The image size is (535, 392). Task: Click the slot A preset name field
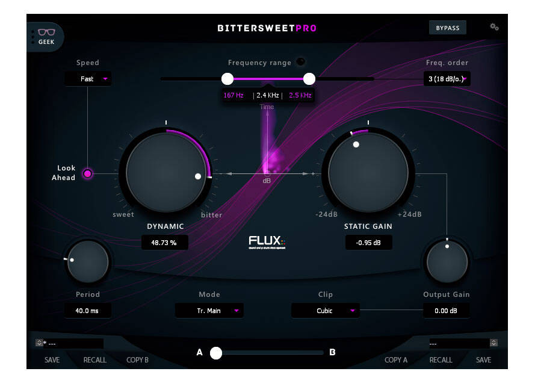[x=73, y=343]
